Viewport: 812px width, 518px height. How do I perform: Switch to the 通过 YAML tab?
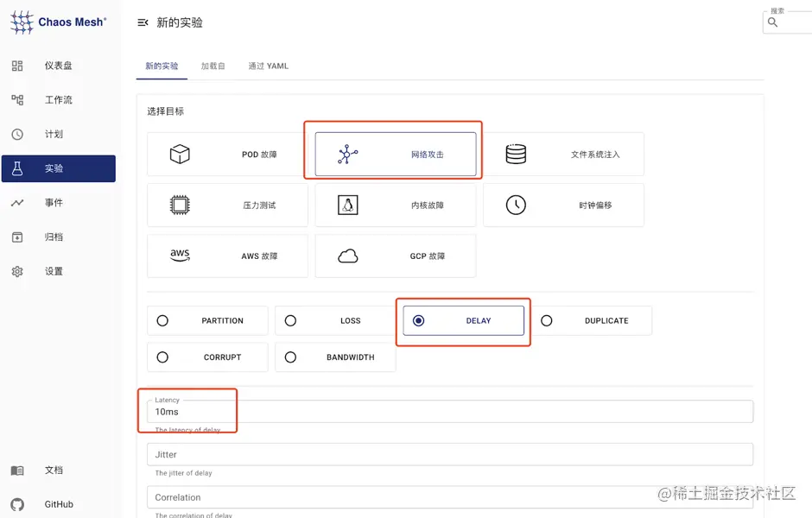(269, 66)
